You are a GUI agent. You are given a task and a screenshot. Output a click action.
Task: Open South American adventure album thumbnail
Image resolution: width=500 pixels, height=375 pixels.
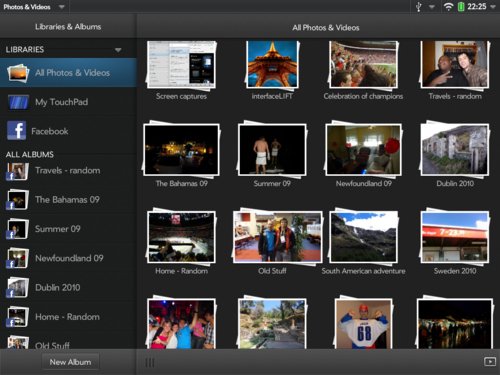[x=363, y=237]
